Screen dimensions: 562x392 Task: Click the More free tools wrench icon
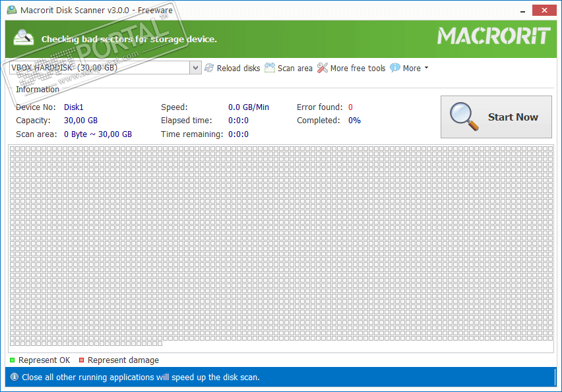point(322,68)
